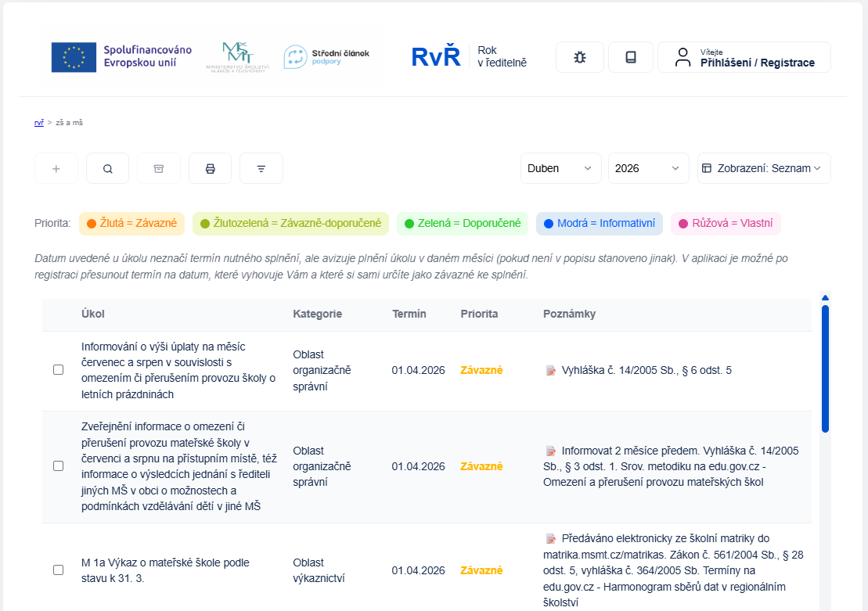Open the book manual icon
Viewport: 868px width, 611px height.
pos(630,57)
